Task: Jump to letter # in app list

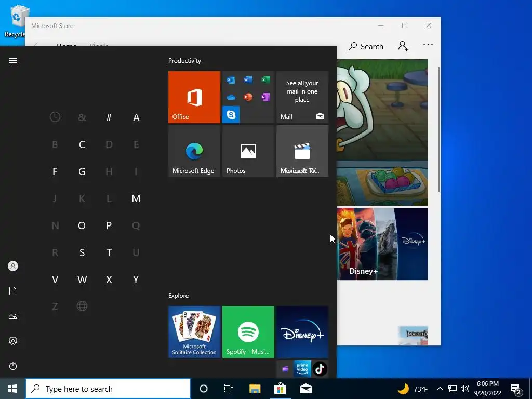Action: [109, 117]
